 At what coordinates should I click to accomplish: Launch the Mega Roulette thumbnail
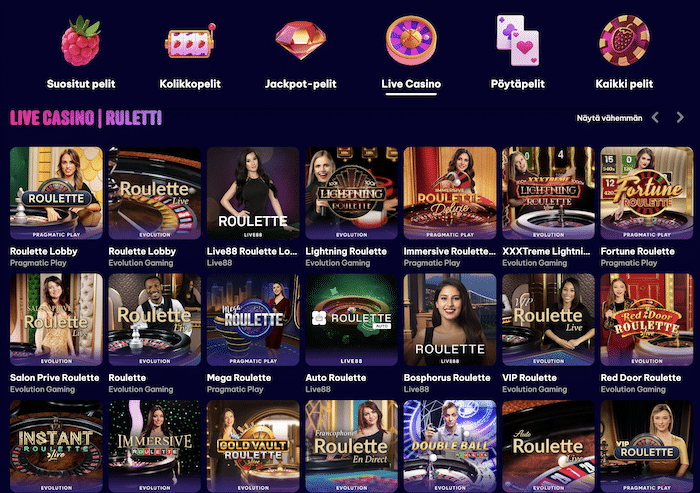253,320
